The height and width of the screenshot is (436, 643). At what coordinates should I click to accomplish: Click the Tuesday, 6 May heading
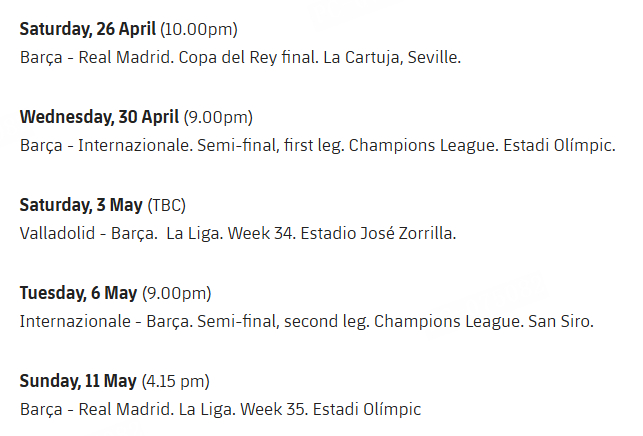coord(78,293)
